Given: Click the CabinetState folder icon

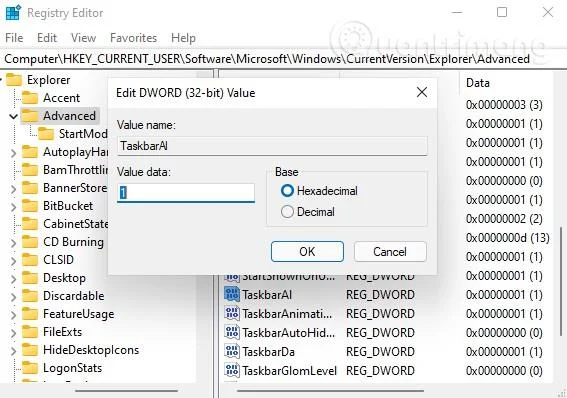Looking at the screenshot, I should [30, 224].
